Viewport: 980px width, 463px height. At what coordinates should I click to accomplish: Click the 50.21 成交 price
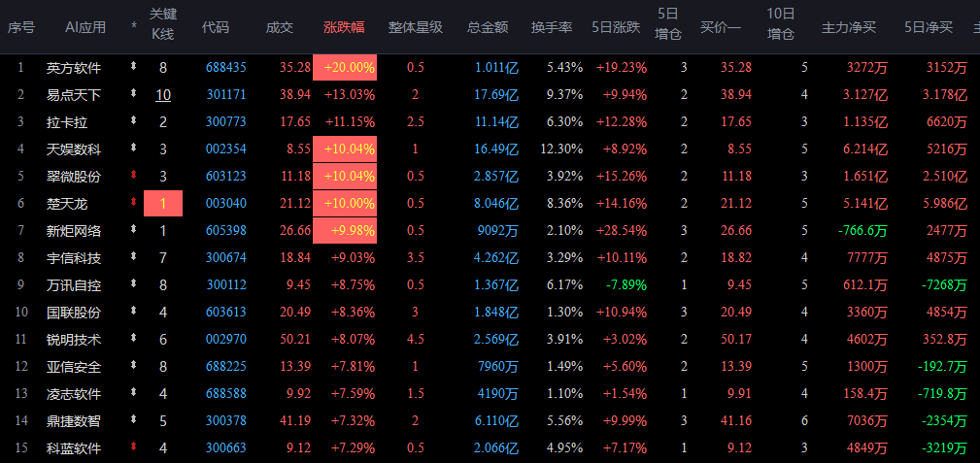[295, 340]
